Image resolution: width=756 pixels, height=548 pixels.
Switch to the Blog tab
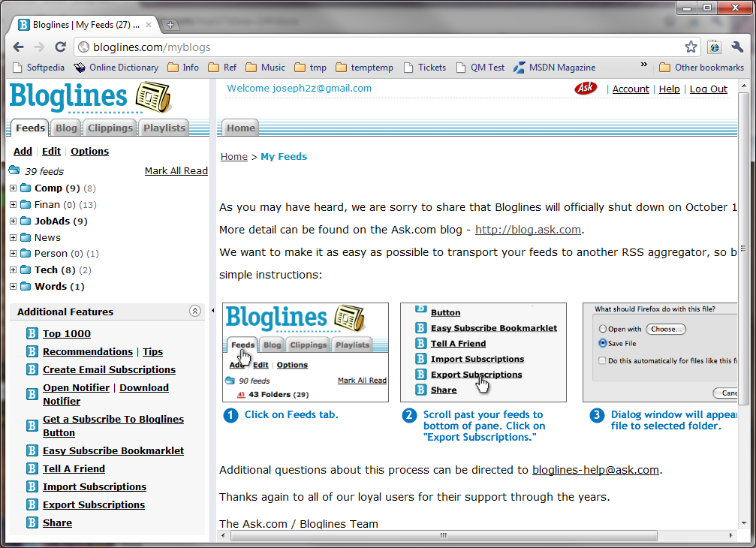[66, 128]
